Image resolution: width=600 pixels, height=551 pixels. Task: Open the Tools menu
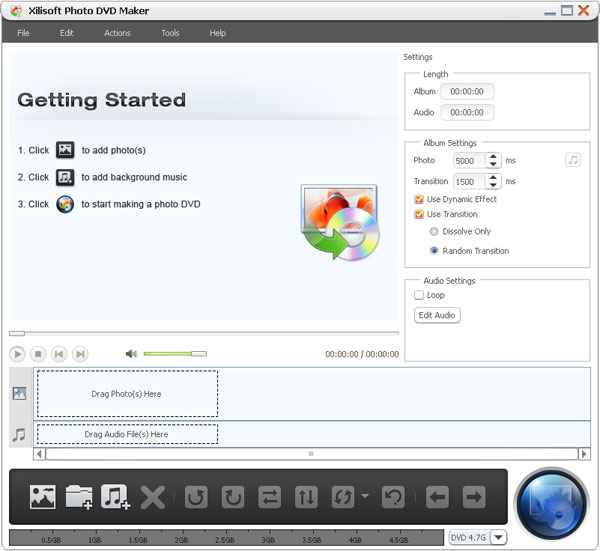pyautogui.click(x=170, y=33)
